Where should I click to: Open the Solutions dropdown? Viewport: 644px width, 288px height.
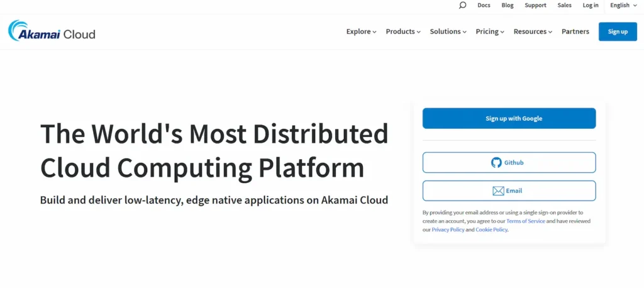click(448, 31)
